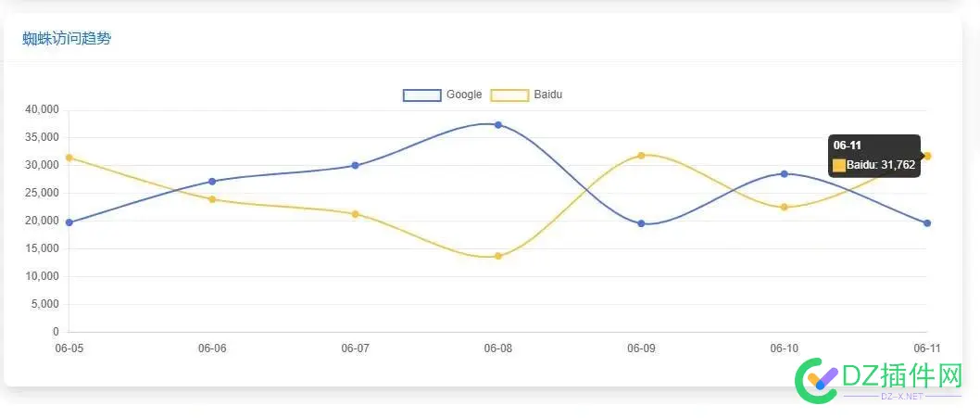Click Baidu data point on 06-08 low
Viewport: 980px width, 418px height.
click(498, 256)
